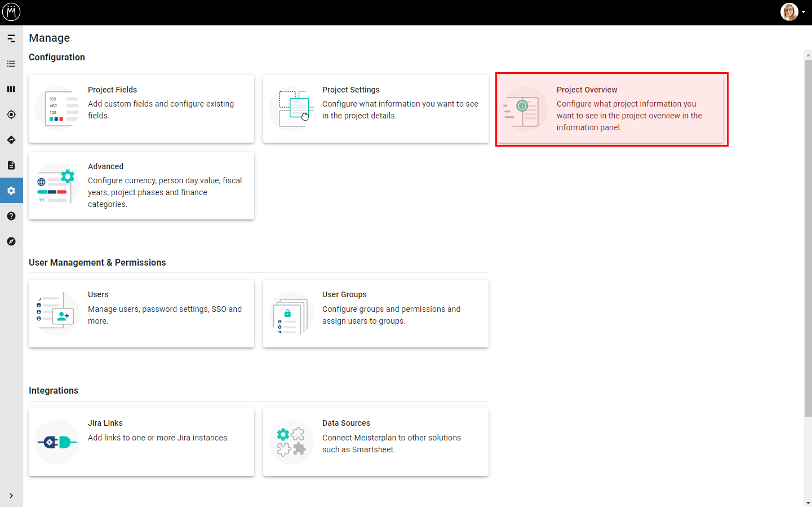Click the Meisterplan logo in the top bar

(x=11, y=12)
